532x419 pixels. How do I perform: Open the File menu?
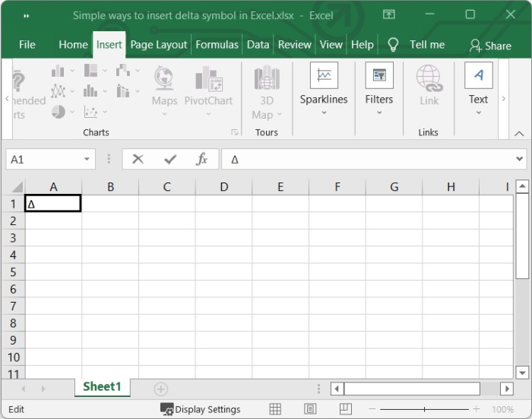click(27, 45)
